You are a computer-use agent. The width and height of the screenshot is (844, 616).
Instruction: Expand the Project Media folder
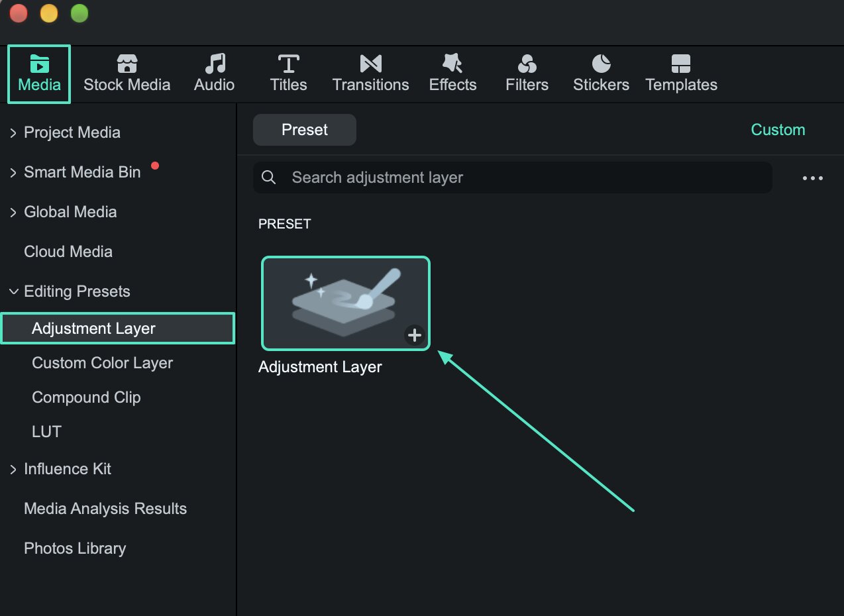[13, 133]
